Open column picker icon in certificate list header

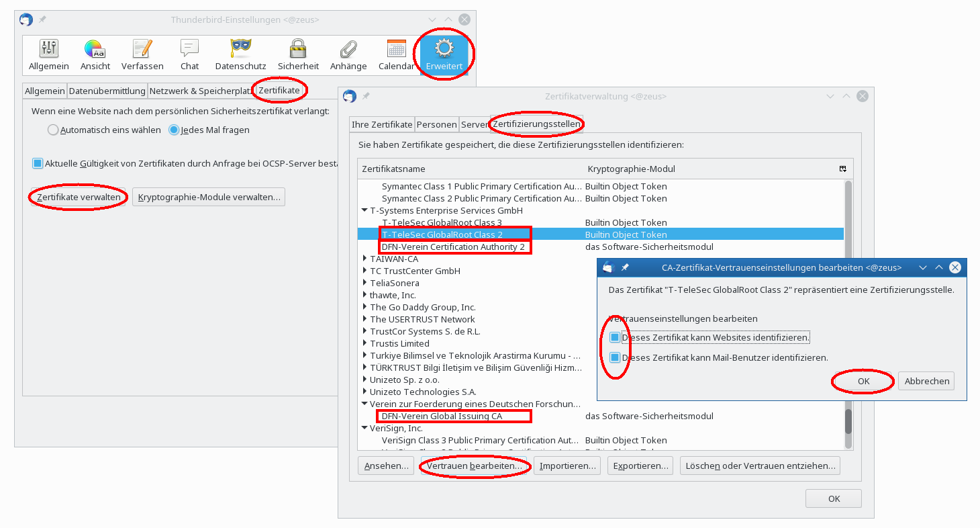coord(843,169)
